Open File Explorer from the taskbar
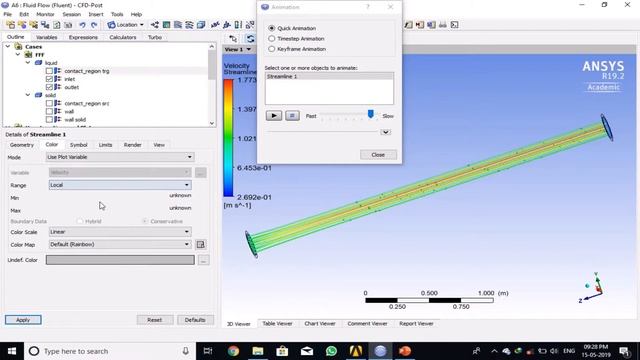This screenshot has height=360, width=640. (x=258, y=351)
